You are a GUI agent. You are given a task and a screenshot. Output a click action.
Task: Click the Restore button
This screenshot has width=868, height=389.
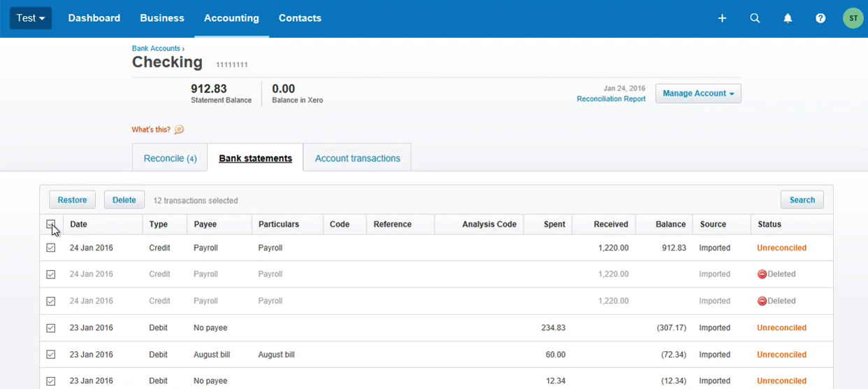pyautogui.click(x=72, y=200)
